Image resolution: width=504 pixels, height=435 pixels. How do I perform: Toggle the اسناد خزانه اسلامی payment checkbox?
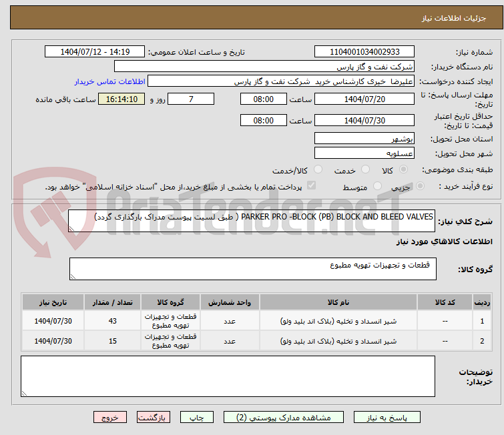(x=311, y=186)
